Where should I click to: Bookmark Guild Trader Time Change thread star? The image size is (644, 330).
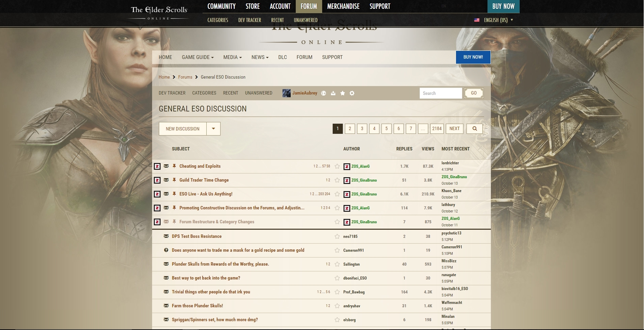337,180
